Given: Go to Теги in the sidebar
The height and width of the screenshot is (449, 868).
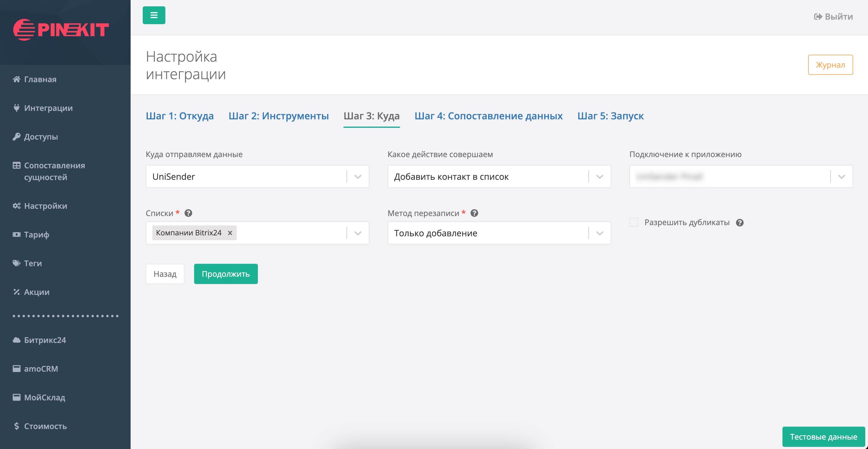Looking at the screenshot, I should coord(33,263).
